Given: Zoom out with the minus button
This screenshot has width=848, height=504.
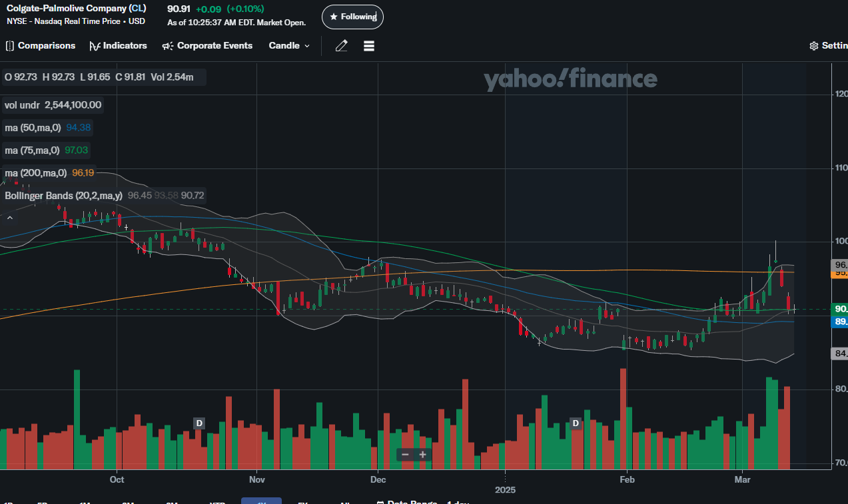Looking at the screenshot, I should 405,455.
